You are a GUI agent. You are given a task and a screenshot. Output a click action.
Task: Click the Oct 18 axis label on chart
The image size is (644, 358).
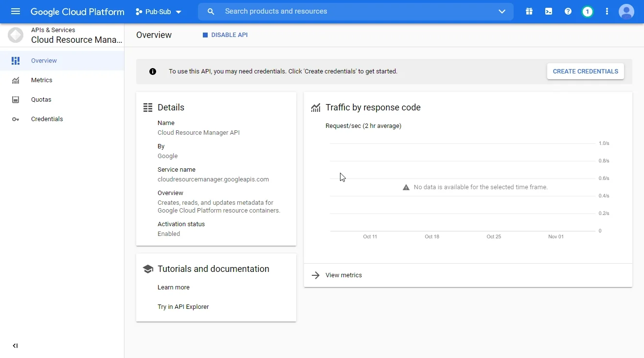(432, 237)
